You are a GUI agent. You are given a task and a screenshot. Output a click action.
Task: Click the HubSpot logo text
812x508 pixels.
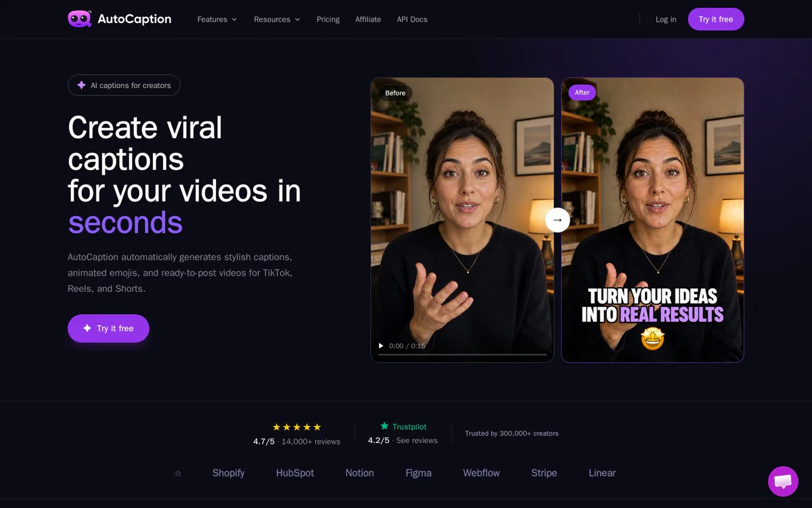(295, 473)
